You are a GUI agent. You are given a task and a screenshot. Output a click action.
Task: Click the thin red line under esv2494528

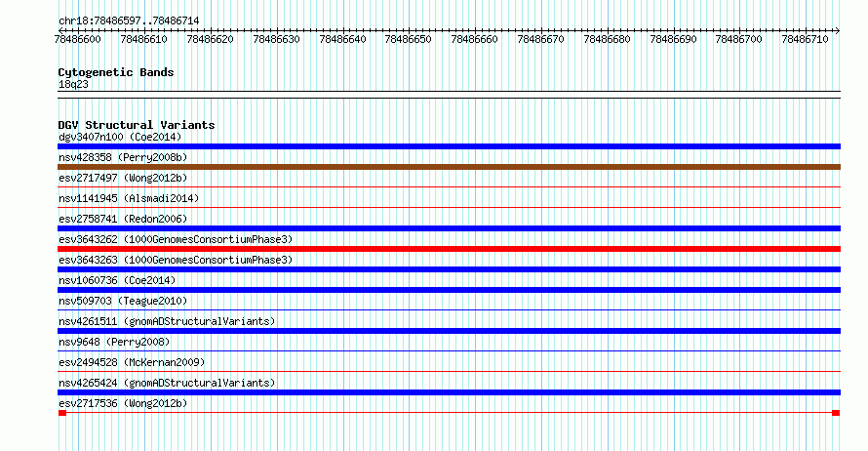click(x=449, y=372)
